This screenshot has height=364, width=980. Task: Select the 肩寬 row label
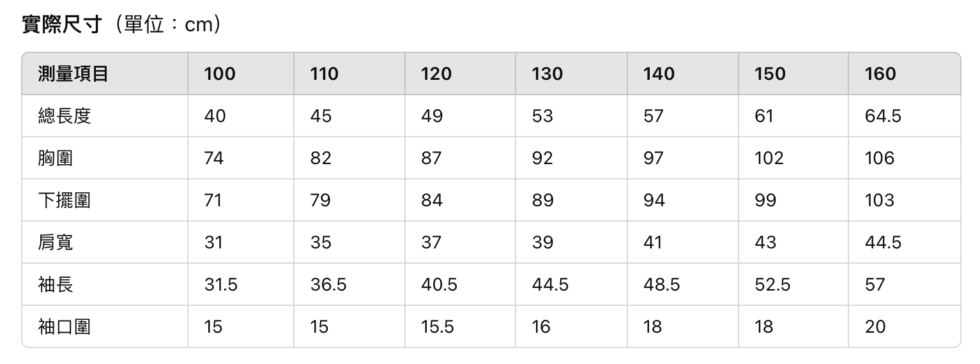tap(56, 242)
